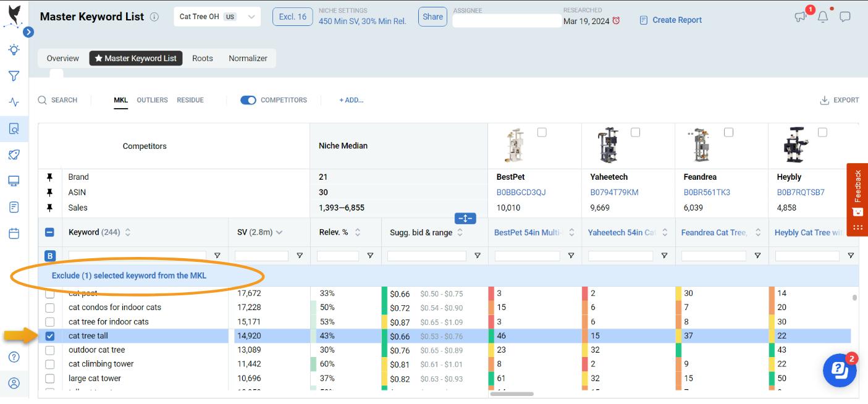Click the Export download icon
The height and width of the screenshot is (404, 868).
pyautogui.click(x=824, y=100)
